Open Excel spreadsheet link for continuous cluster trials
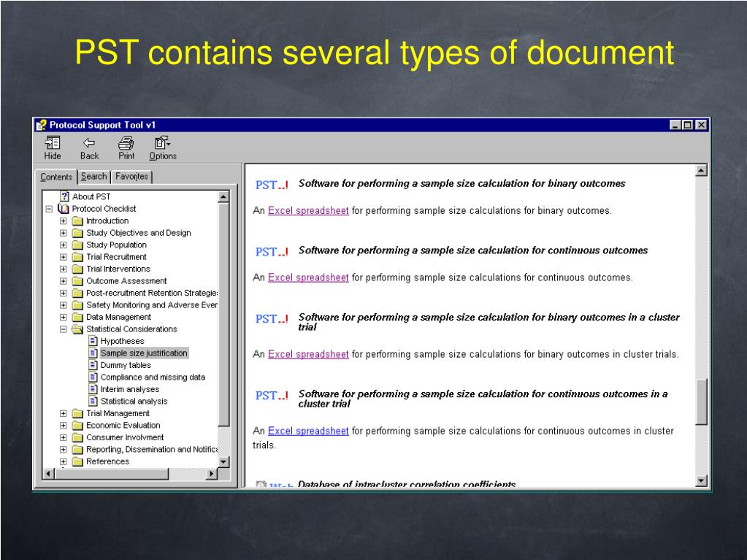Image resolution: width=747 pixels, height=560 pixels. click(308, 431)
